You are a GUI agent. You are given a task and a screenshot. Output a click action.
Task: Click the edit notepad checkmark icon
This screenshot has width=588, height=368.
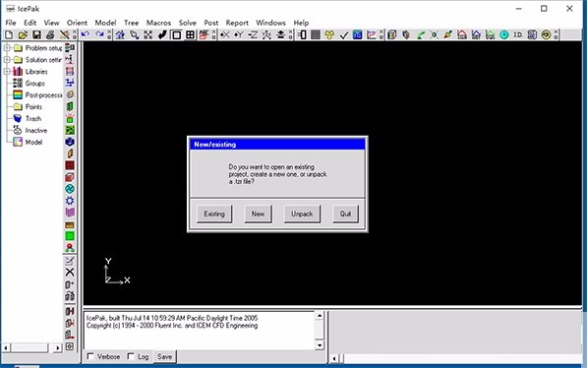tap(70, 261)
